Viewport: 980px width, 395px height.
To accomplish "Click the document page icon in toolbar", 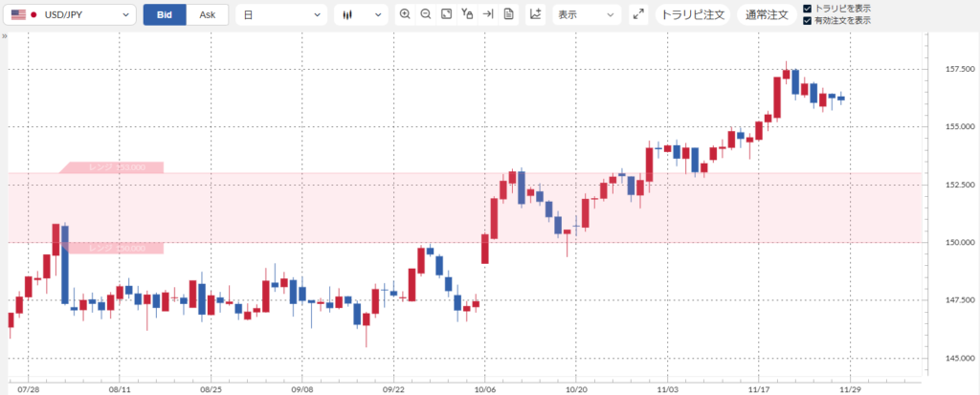I will click(508, 14).
